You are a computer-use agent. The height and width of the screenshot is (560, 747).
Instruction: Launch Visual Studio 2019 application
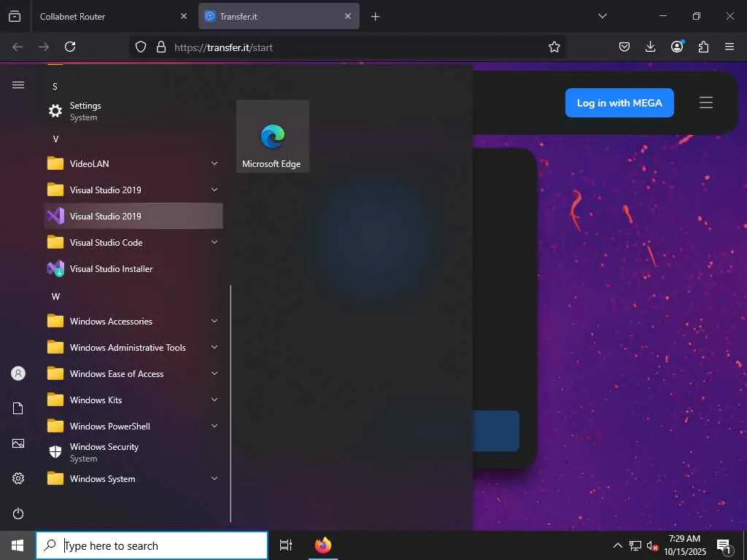133,216
